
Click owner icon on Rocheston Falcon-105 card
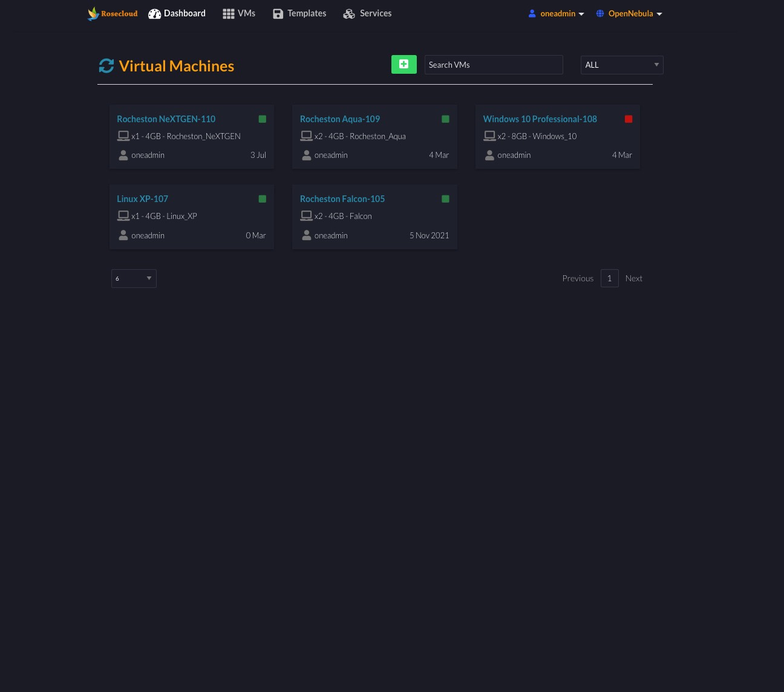tap(307, 235)
